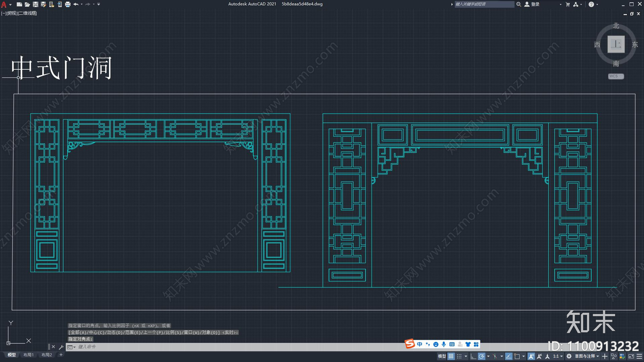Click 西 on the ViewCube compass
Image resolution: width=644 pixels, height=362 pixels.
click(597, 45)
